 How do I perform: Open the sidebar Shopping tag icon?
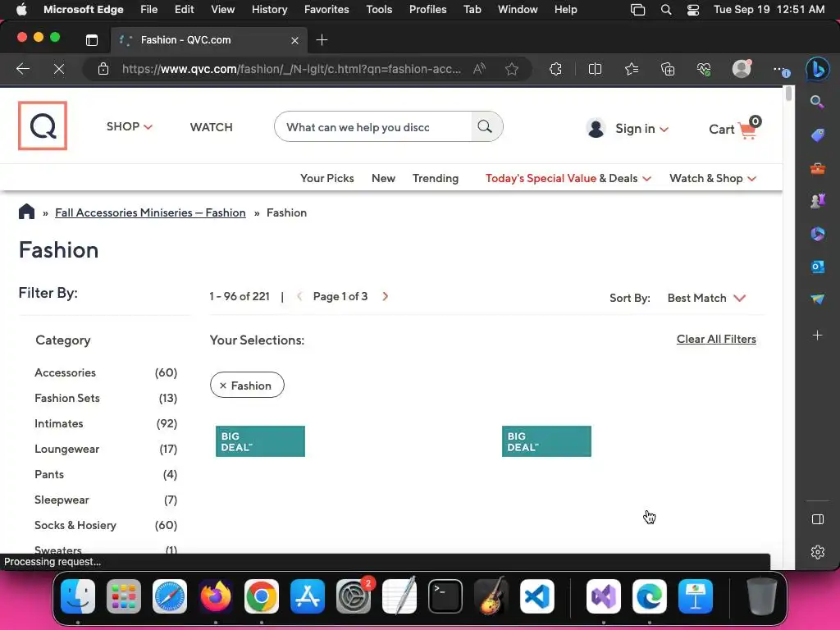(x=818, y=135)
